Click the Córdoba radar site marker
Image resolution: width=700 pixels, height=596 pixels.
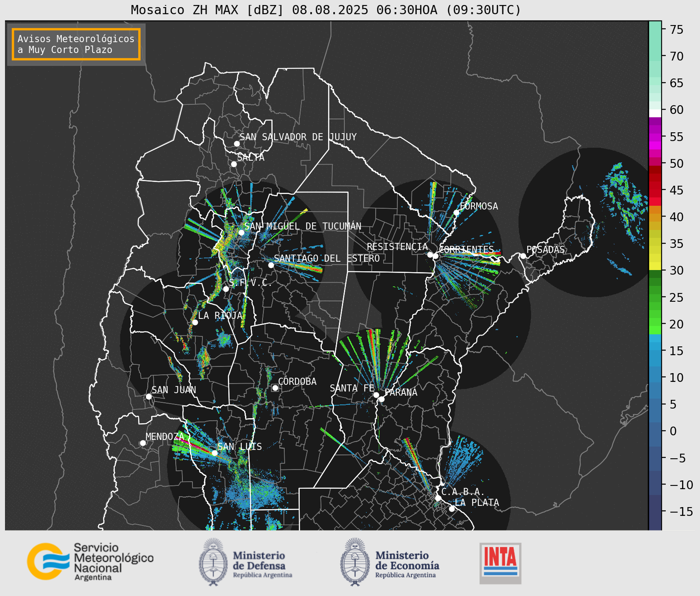tap(275, 388)
